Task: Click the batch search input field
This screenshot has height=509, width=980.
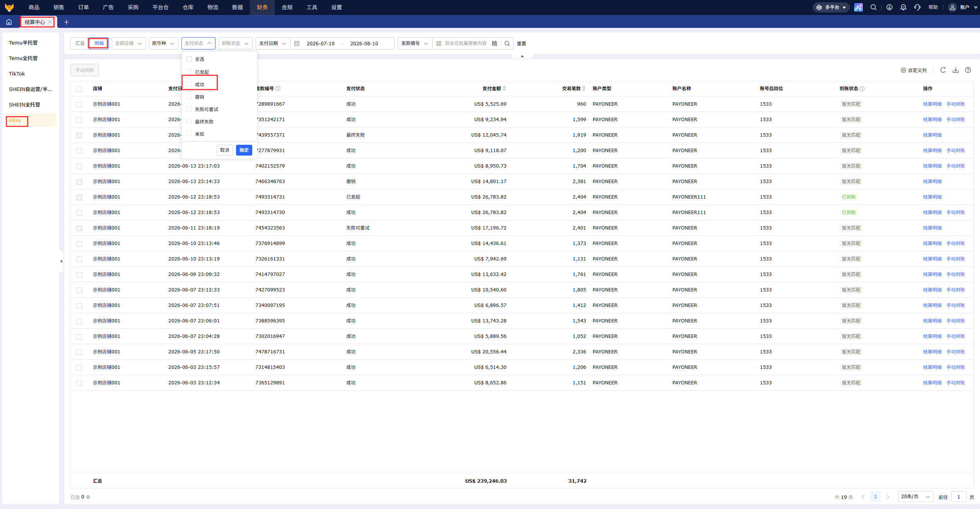Action: point(466,43)
